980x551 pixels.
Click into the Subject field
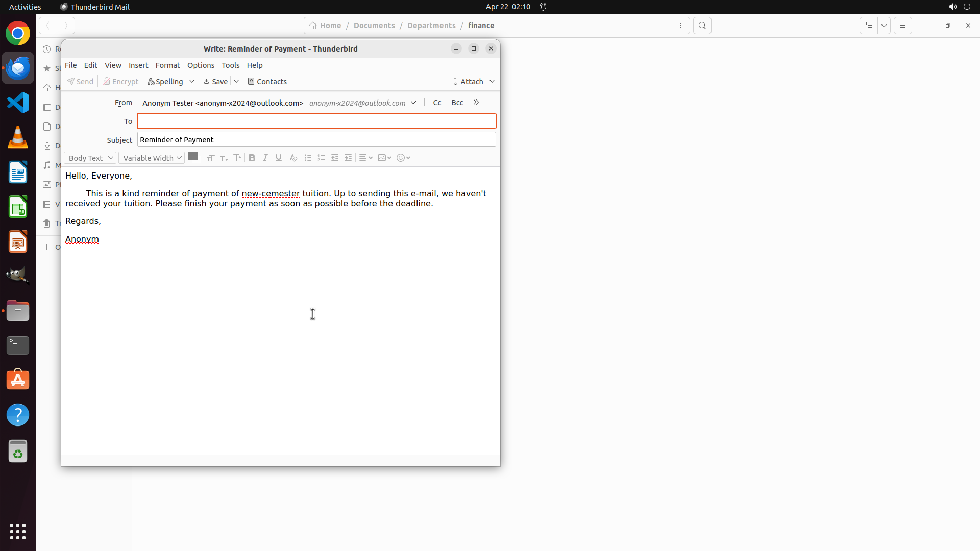click(316, 139)
